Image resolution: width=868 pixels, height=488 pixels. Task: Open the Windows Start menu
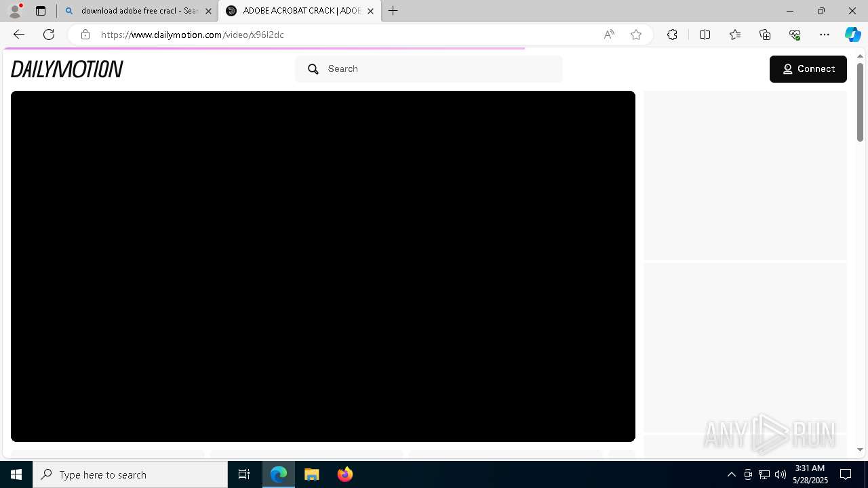(x=16, y=474)
